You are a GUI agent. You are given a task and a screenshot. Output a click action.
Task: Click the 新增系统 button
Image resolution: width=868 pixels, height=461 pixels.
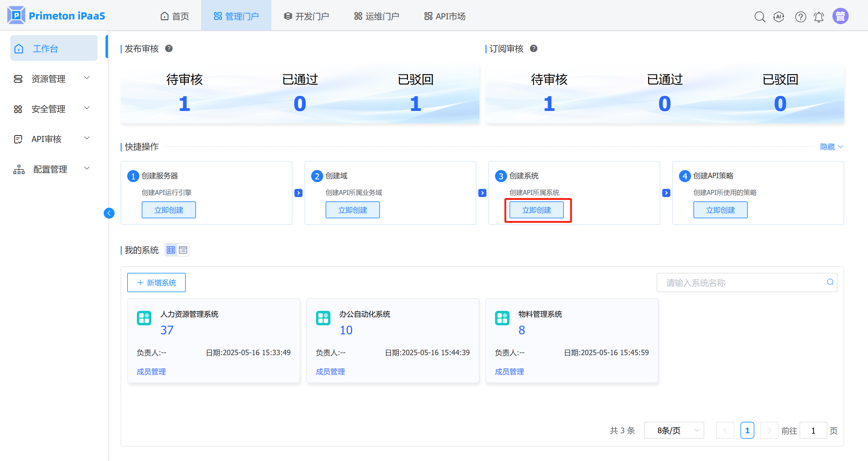156,283
